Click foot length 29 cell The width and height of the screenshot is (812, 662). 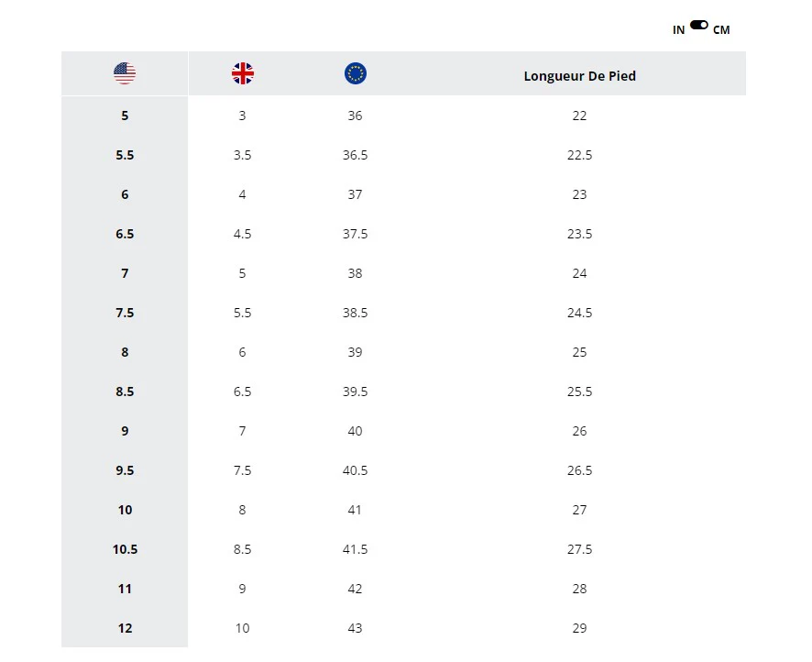[x=579, y=628]
